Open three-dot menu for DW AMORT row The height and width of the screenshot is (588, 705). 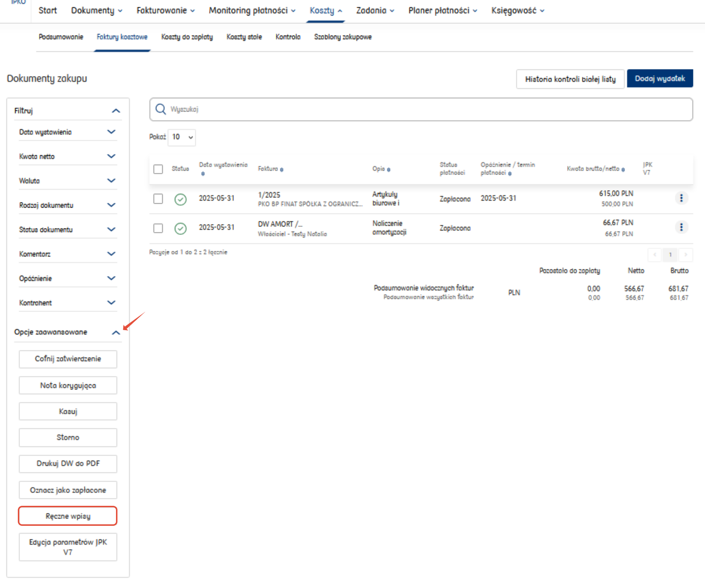[681, 228]
